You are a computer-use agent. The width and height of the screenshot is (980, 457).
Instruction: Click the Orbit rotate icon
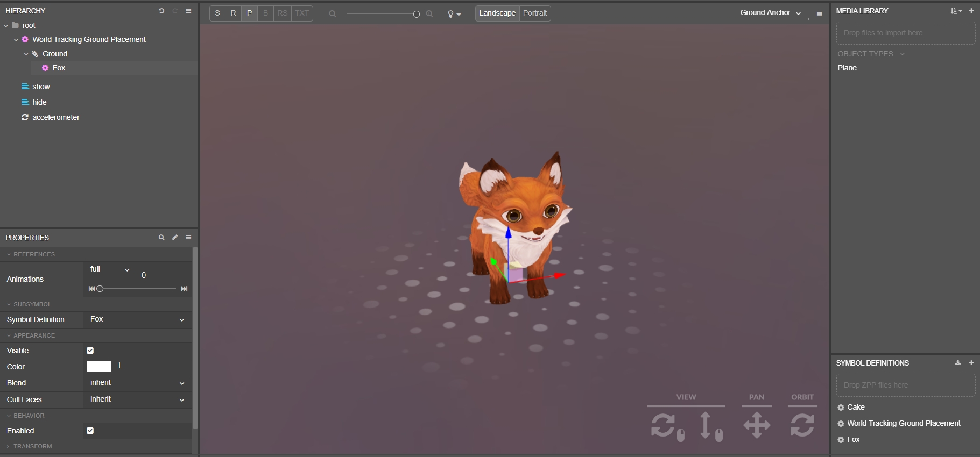click(802, 425)
